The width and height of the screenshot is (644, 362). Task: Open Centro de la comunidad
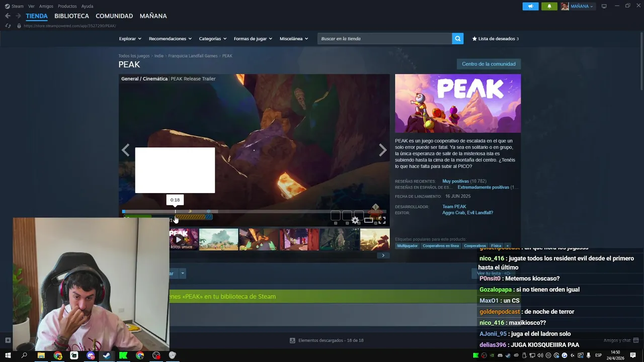point(489,64)
